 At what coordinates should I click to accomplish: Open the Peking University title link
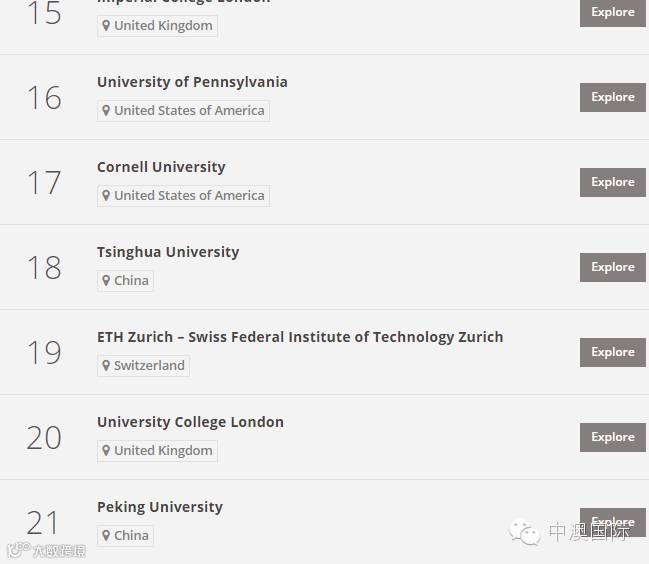tap(160, 507)
